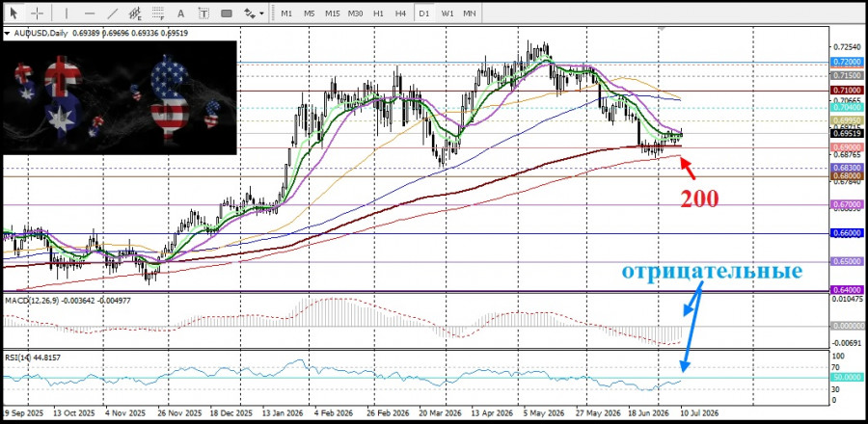Select the text label tool
Screen dimensions: 868x424
[x=203, y=13]
